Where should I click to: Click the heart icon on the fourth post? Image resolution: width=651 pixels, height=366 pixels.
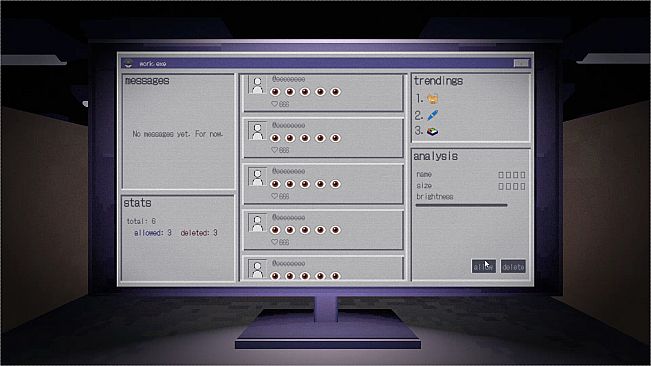click(274, 242)
